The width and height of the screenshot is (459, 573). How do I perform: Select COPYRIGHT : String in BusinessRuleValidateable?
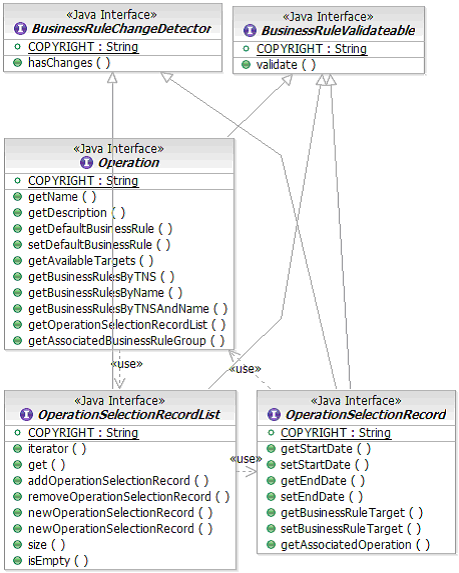click(x=311, y=49)
